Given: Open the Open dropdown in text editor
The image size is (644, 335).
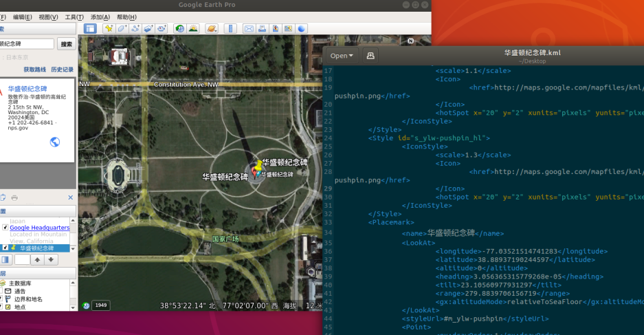Looking at the screenshot, I should 342,56.
